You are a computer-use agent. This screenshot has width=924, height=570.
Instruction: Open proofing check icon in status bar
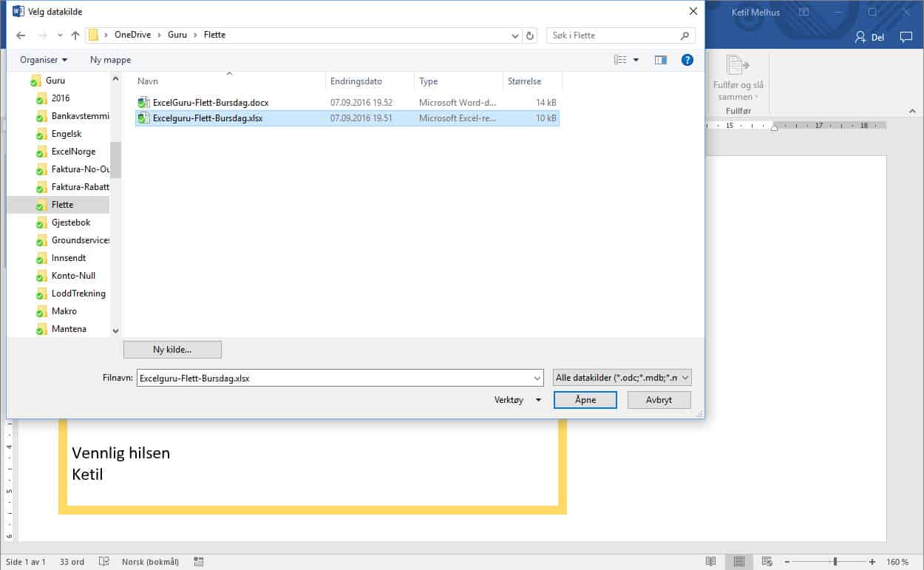[104, 562]
